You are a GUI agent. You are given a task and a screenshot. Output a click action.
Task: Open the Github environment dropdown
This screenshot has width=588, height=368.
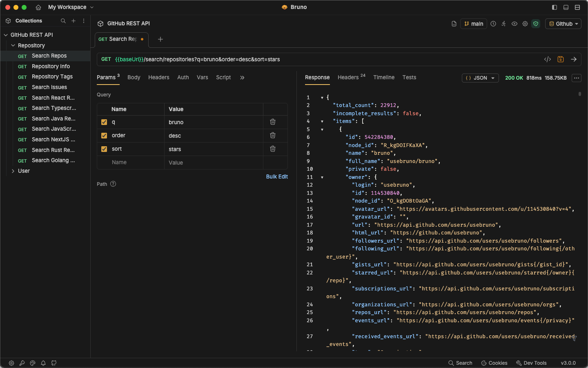click(x=563, y=24)
